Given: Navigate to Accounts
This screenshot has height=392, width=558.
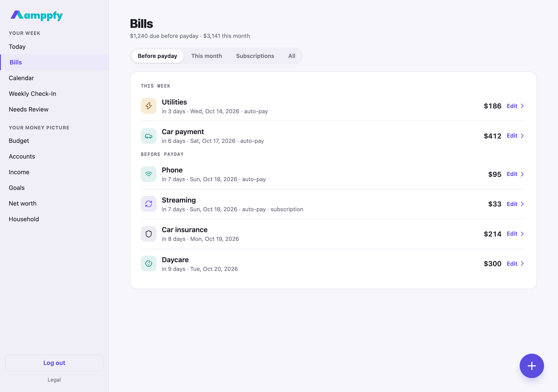Looking at the screenshot, I should [x=54, y=156].
